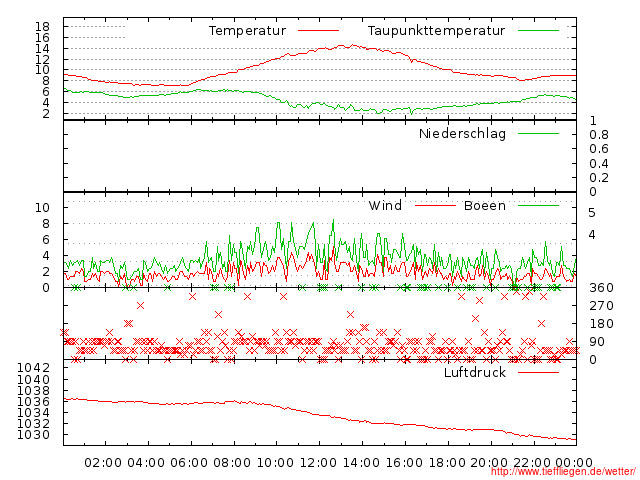Click the 14 temperature axis value
Screen dimensions: 640x480
point(42,49)
